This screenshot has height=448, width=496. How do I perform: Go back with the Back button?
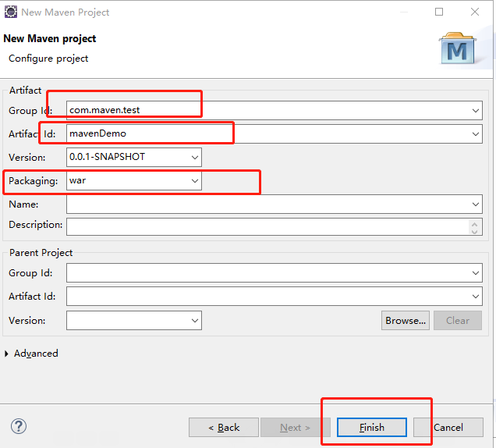224,428
